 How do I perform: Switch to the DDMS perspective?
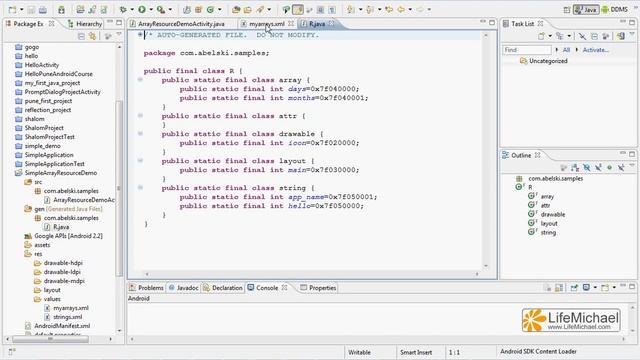click(x=614, y=9)
